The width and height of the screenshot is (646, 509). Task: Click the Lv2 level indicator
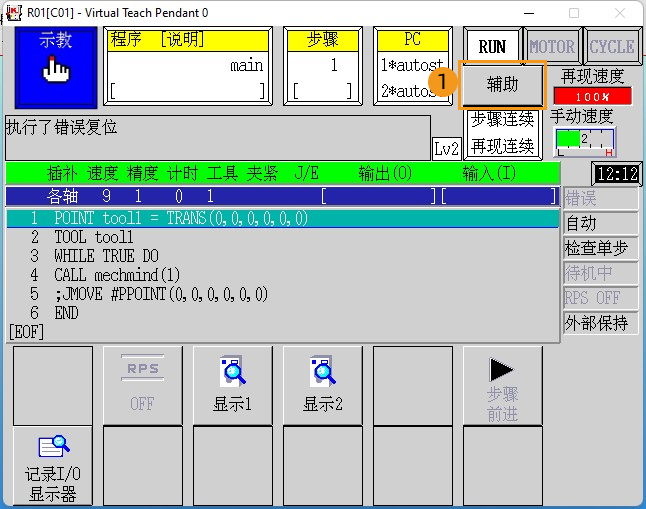446,148
